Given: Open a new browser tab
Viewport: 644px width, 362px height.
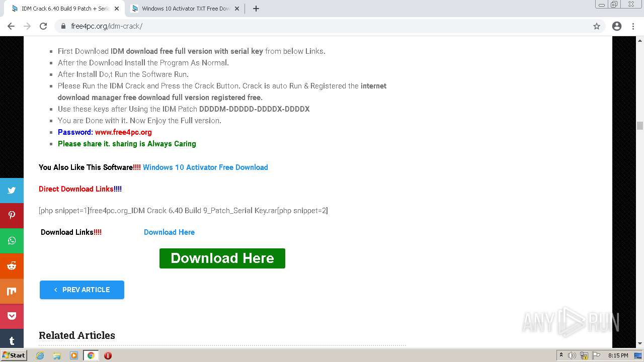Looking at the screenshot, I should click(256, 9).
